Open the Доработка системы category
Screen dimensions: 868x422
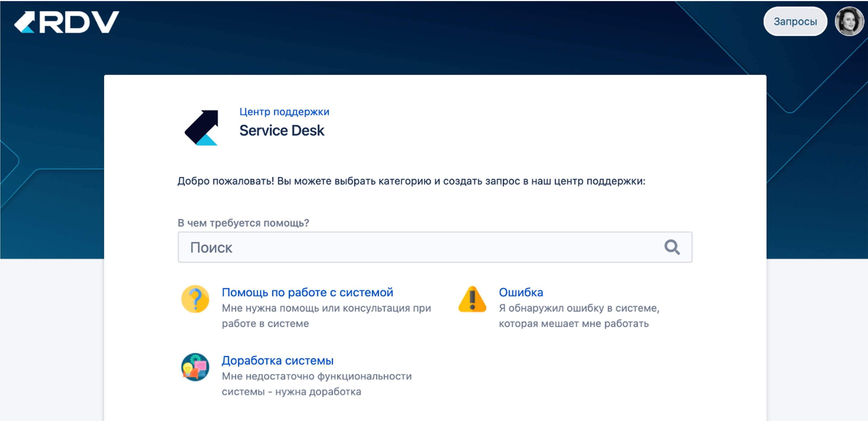(x=277, y=360)
